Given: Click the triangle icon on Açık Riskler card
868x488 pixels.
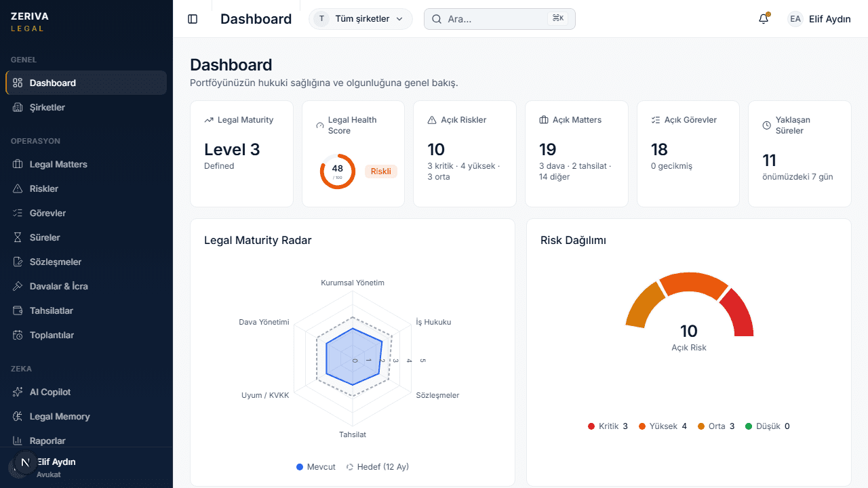Looking at the screenshot, I should pyautogui.click(x=432, y=120).
